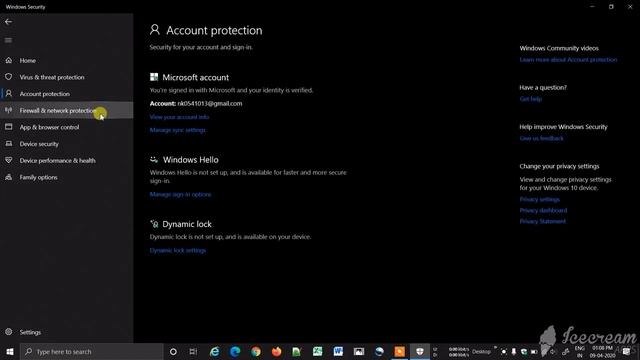Launch Google Chrome from taskbar
Screen dimensions: 640x360
click(256, 351)
